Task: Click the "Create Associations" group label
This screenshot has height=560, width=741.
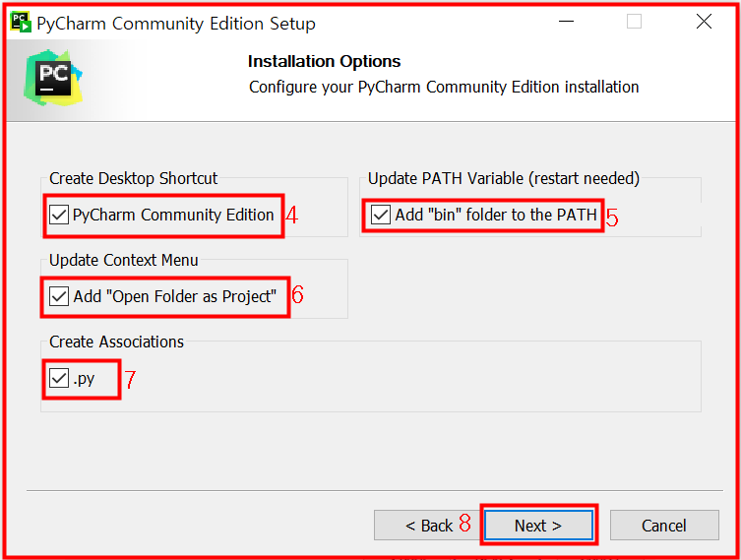Action: pos(116,342)
